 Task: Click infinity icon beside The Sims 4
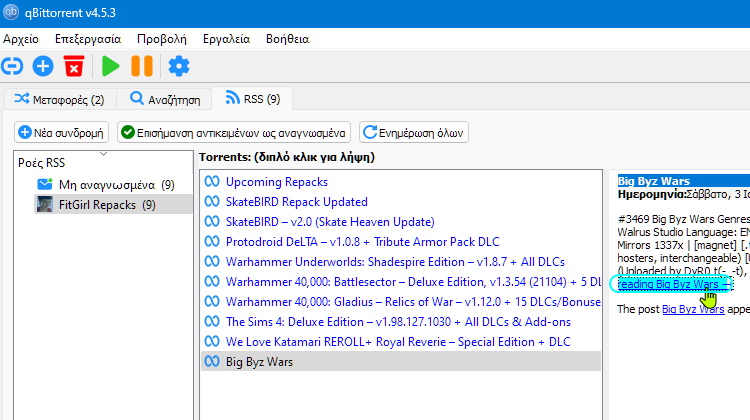(212, 321)
